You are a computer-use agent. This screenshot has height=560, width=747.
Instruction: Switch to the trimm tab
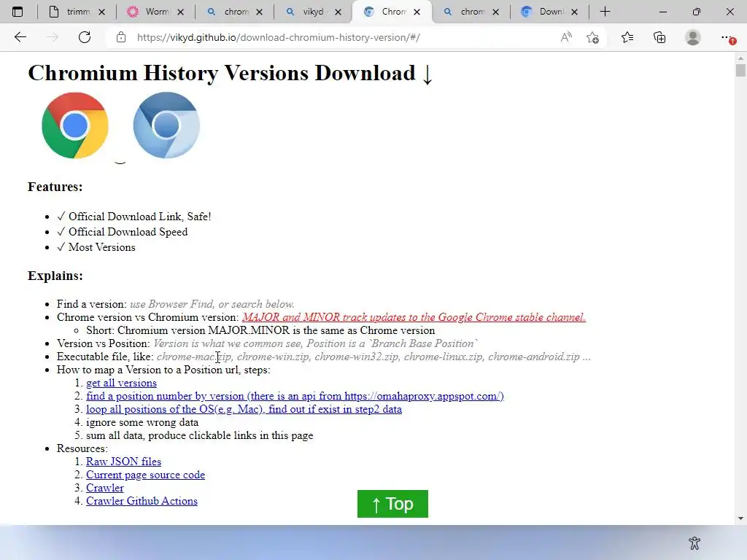[76, 12]
